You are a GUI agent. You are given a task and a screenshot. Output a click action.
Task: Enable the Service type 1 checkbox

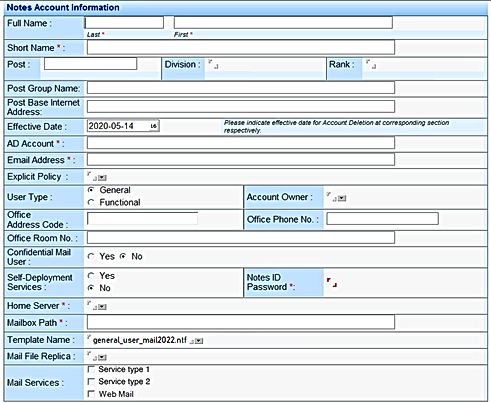tap(91, 369)
